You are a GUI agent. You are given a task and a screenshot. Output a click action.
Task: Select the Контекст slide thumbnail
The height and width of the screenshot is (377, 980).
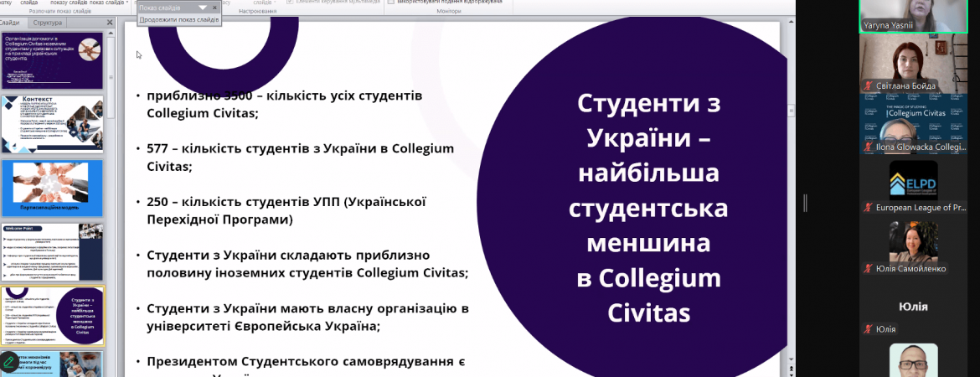tap(52, 125)
